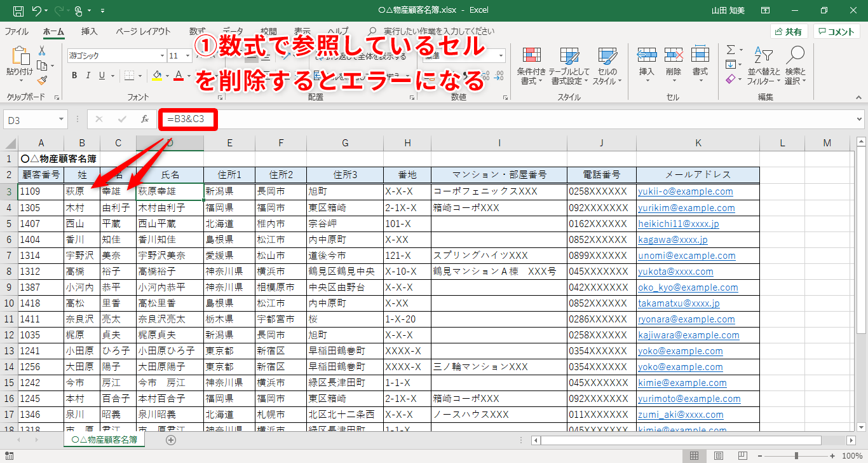Select the ホーム ribbon tab
This screenshot has width=868, height=463.
(x=53, y=31)
